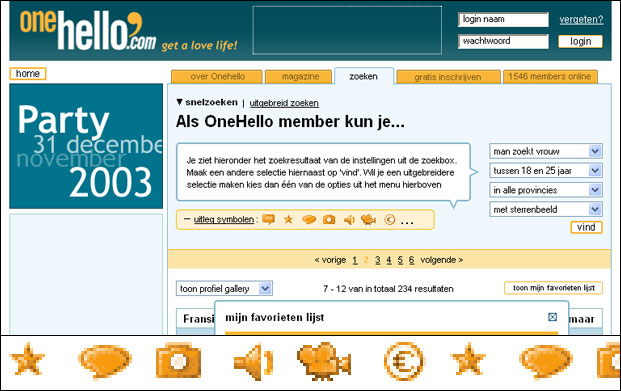The image size is (621, 391).
Task: Click the enlarged star icon right after the euro icon
Action: click(x=468, y=360)
